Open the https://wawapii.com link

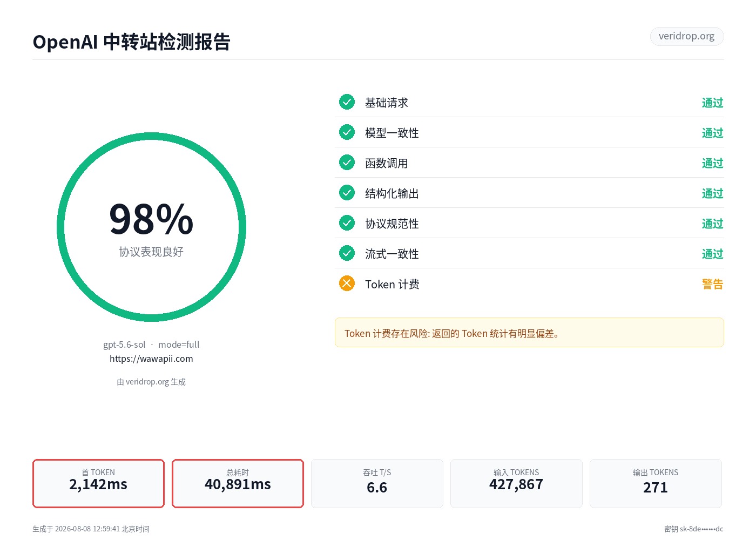click(x=151, y=359)
